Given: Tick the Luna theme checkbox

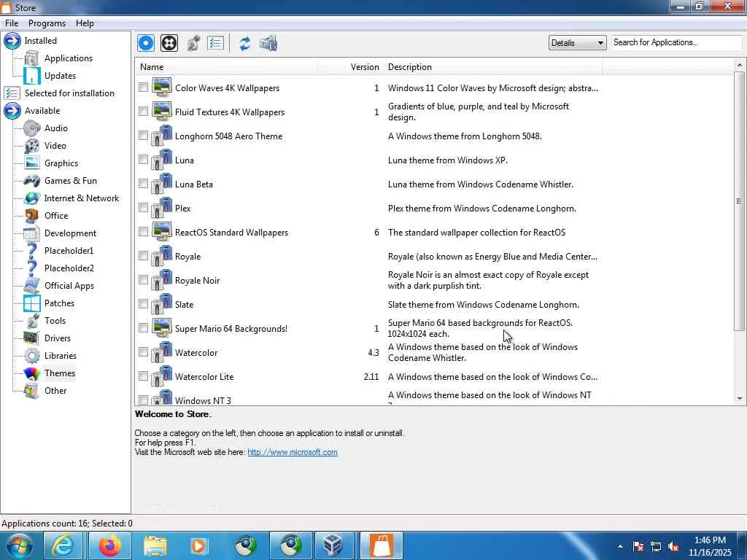Looking at the screenshot, I should tap(144, 159).
